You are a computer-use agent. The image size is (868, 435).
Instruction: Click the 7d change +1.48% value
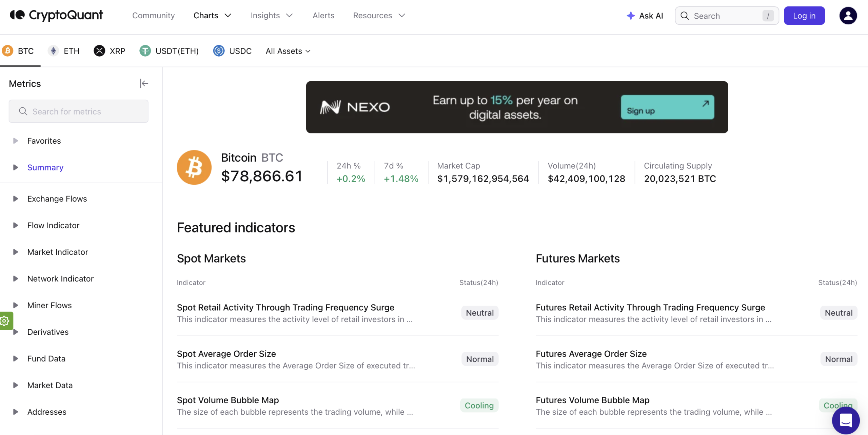point(401,179)
